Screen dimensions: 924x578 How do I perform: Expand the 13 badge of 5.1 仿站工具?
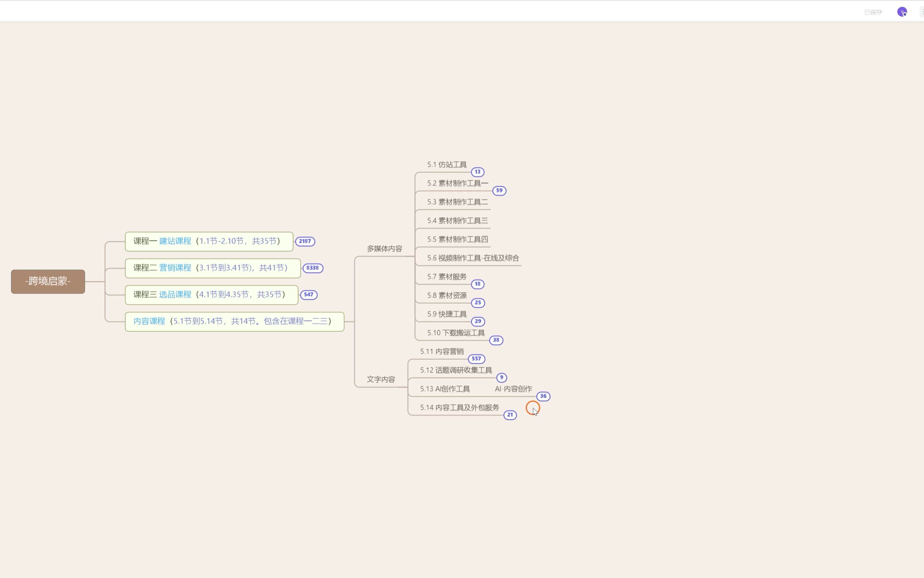[x=477, y=172]
